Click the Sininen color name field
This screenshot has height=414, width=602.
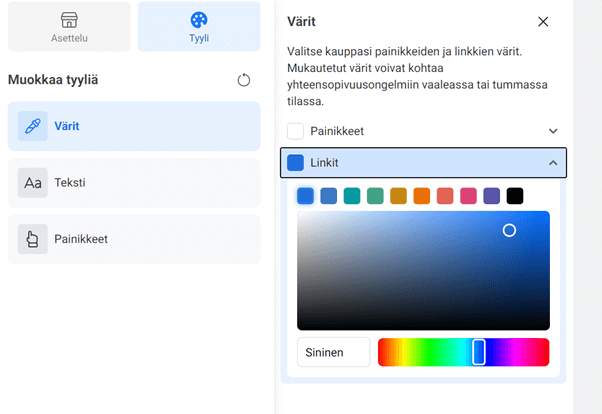(334, 352)
